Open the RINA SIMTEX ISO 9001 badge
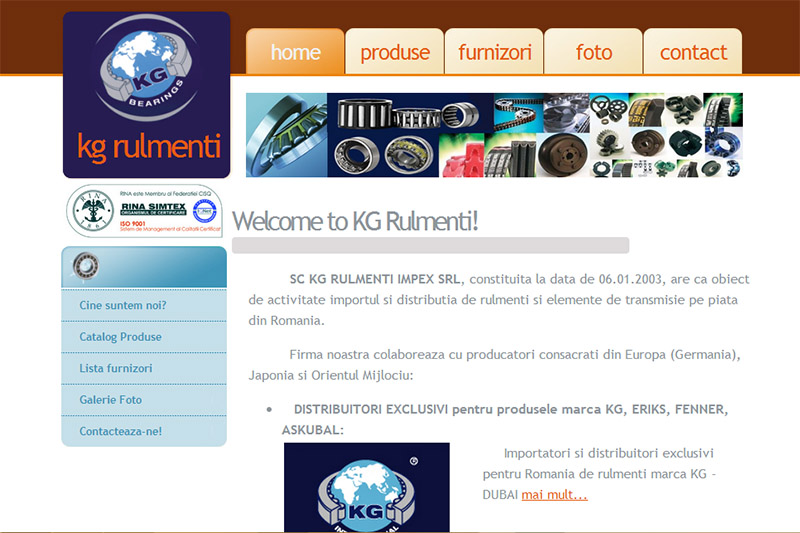Image resolution: width=800 pixels, height=533 pixels. coord(145,211)
